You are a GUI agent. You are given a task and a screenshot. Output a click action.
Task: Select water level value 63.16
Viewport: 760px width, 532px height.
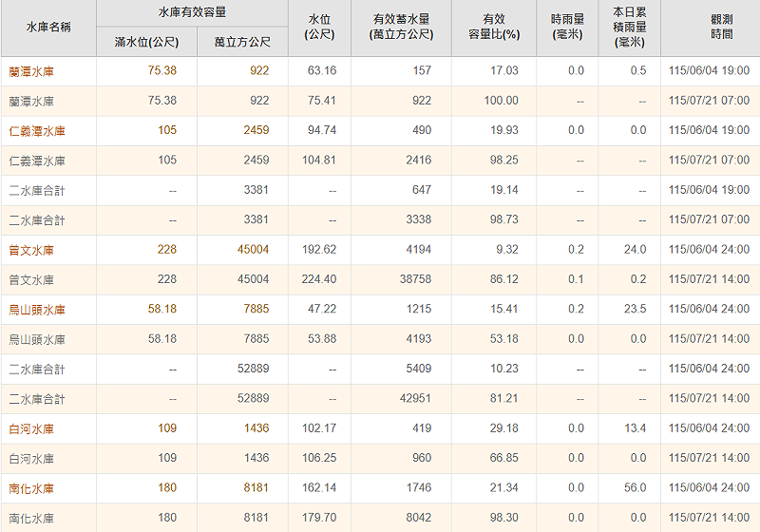[x=322, y=70]
